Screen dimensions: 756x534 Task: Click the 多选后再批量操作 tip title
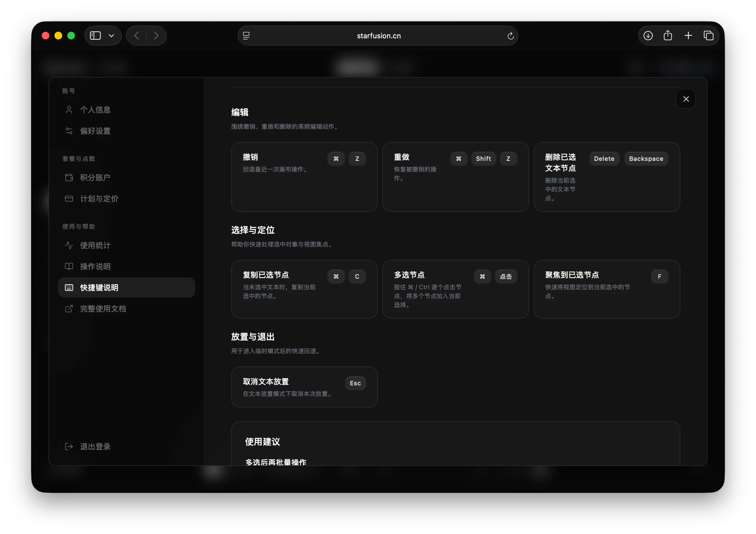276,462
